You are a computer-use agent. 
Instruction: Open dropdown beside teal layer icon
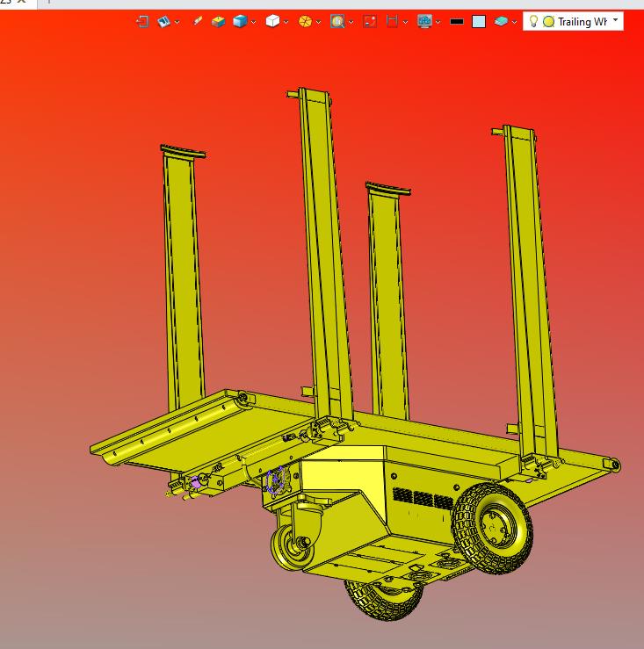coord(514,22)
